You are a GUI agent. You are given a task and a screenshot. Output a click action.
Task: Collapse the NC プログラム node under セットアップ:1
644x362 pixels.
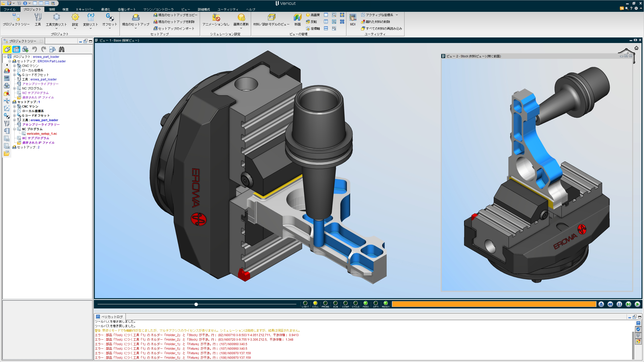(15, 129)
